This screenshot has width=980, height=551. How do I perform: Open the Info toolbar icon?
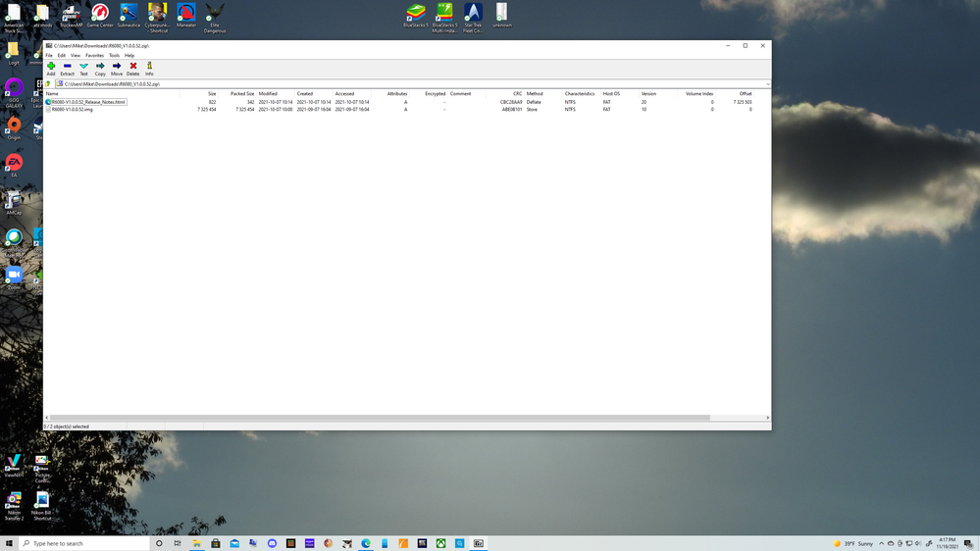tap(149, 69)
